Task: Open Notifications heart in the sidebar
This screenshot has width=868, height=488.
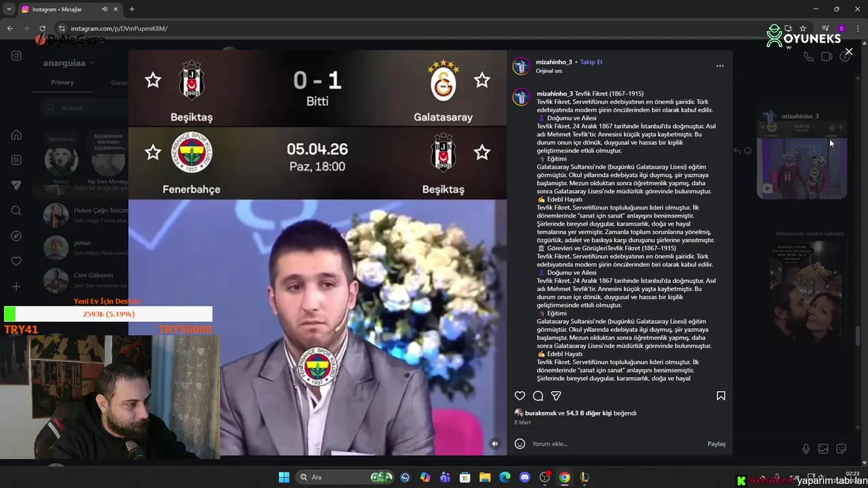Action: (x=16, y=261)
